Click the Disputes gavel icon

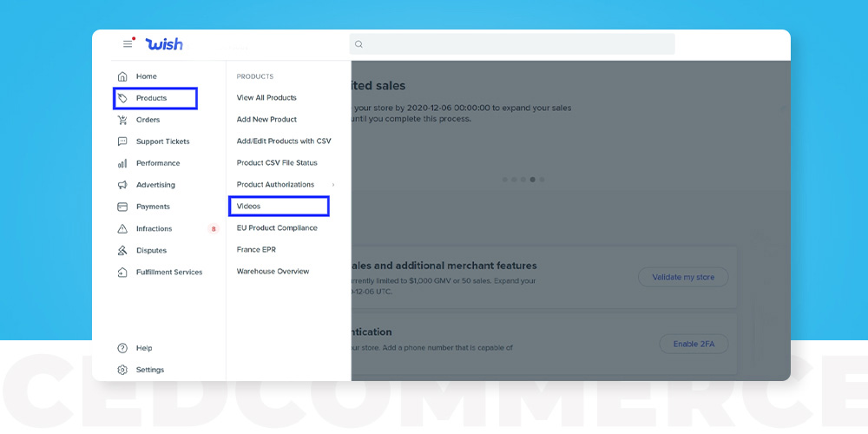pyautogui.click(x=122, y=250)
